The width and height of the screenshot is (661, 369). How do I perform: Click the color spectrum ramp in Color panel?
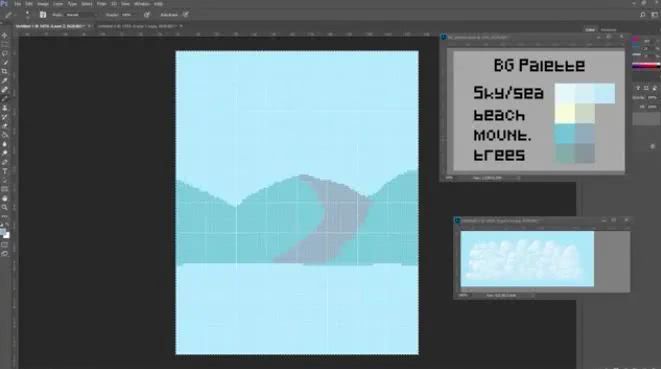pos(646,66)
